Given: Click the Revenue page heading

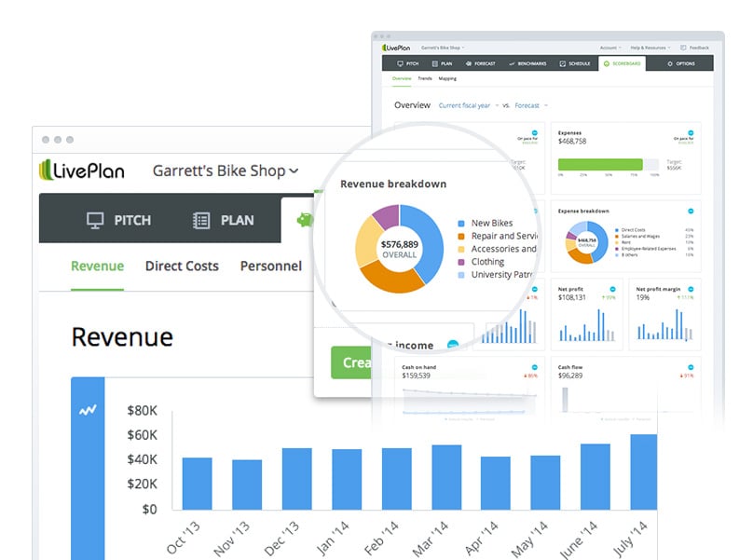Looking at the screenshot, I should coord(122,336).
